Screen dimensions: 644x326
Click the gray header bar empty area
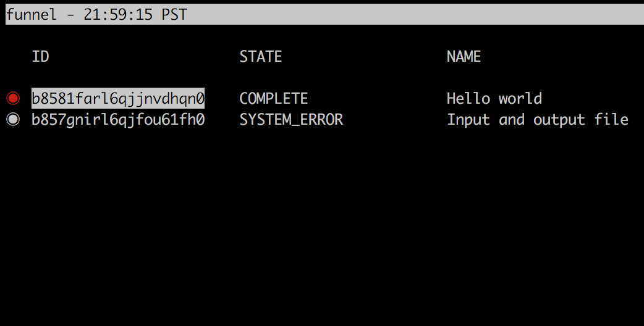pos(415,14)
